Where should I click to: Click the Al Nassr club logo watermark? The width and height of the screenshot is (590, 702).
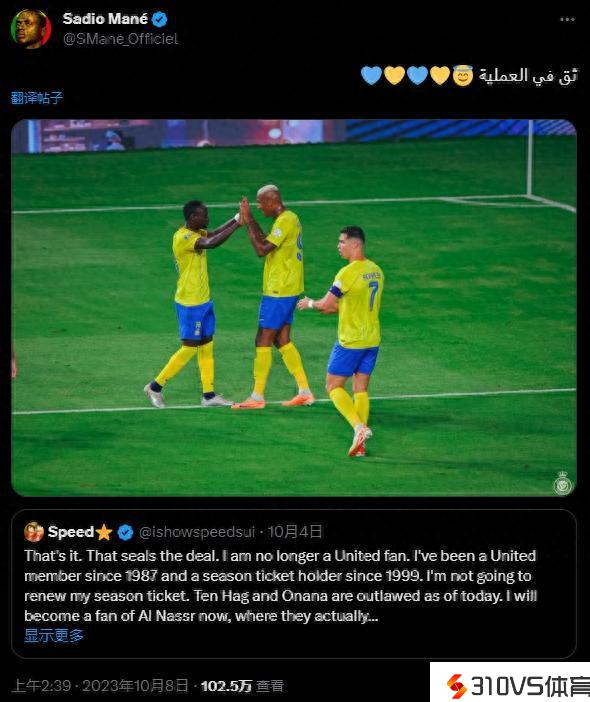(x=563, y=483)
